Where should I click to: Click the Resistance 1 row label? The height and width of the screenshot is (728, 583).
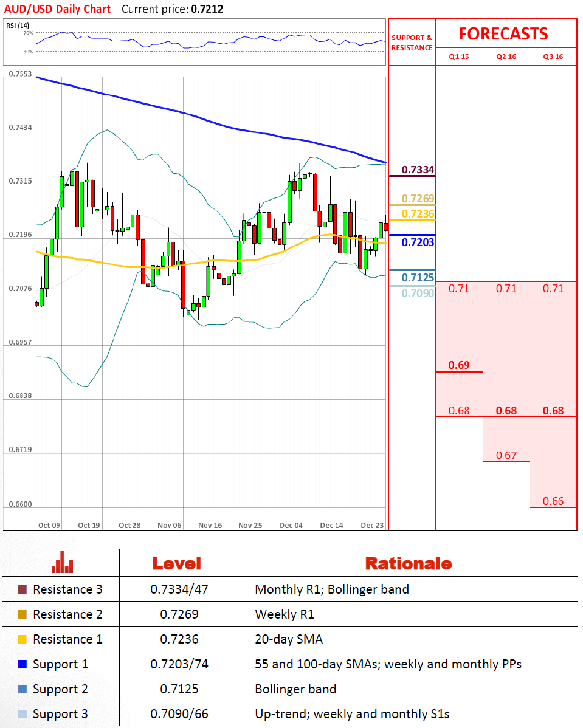[x=68, y=639]
